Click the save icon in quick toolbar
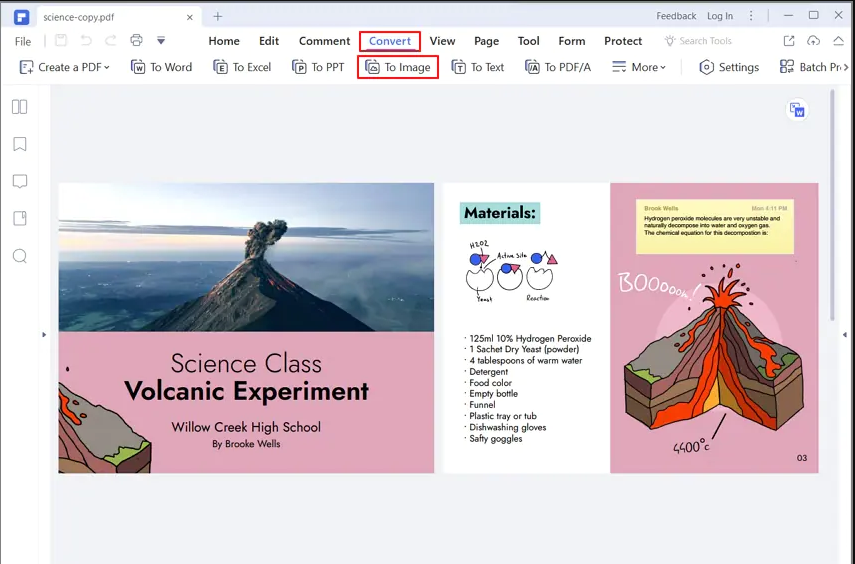 [x=61, y=40]
